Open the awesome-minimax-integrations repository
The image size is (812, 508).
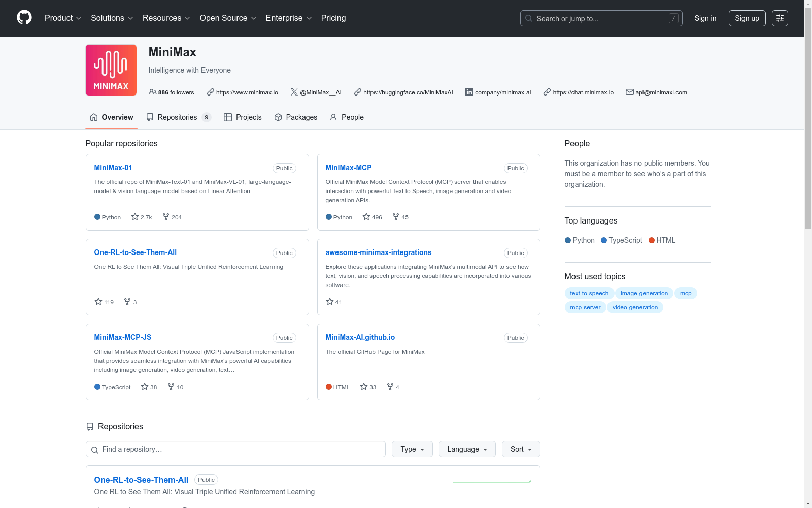coord(379,252)
